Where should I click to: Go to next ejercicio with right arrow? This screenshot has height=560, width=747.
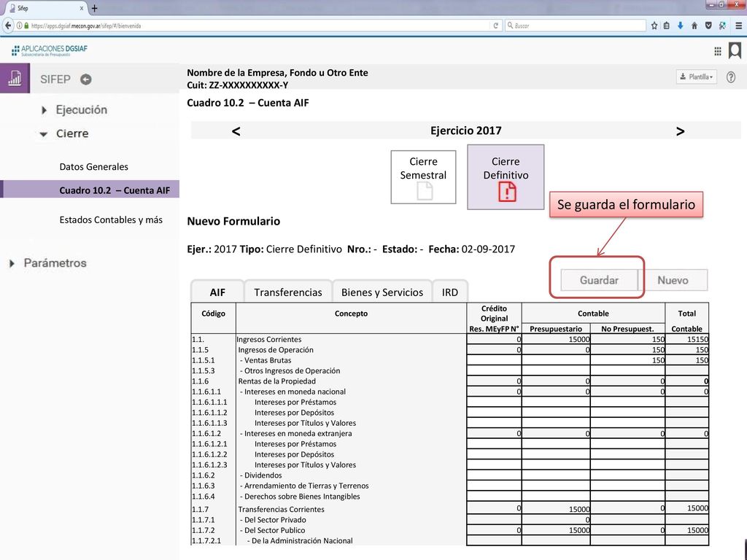[x=681, y=131]
